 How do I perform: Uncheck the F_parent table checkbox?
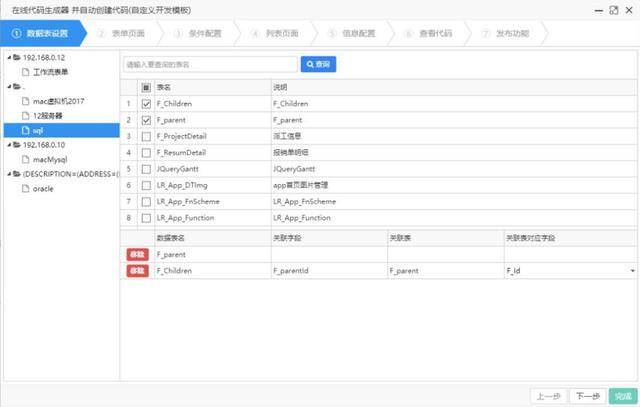(146, 120)
